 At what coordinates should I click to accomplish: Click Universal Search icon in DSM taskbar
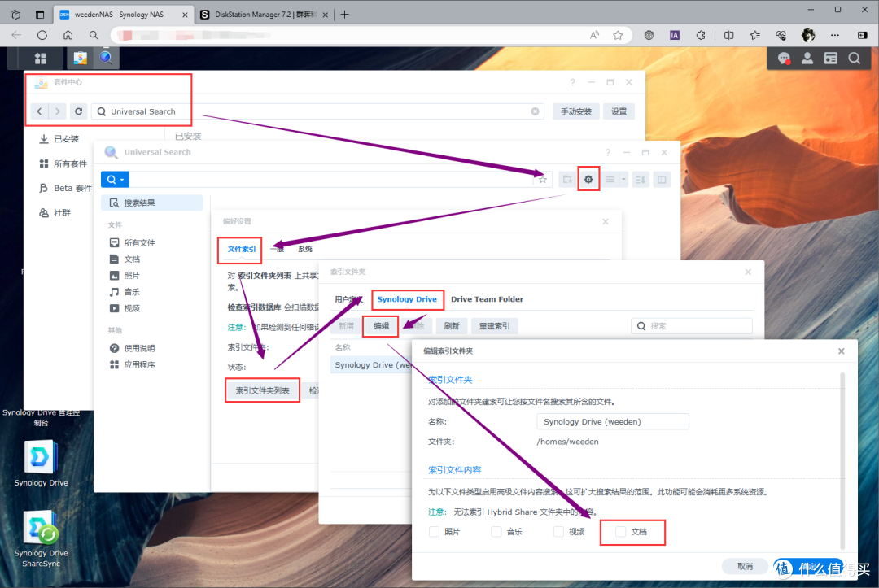point(106,58)
